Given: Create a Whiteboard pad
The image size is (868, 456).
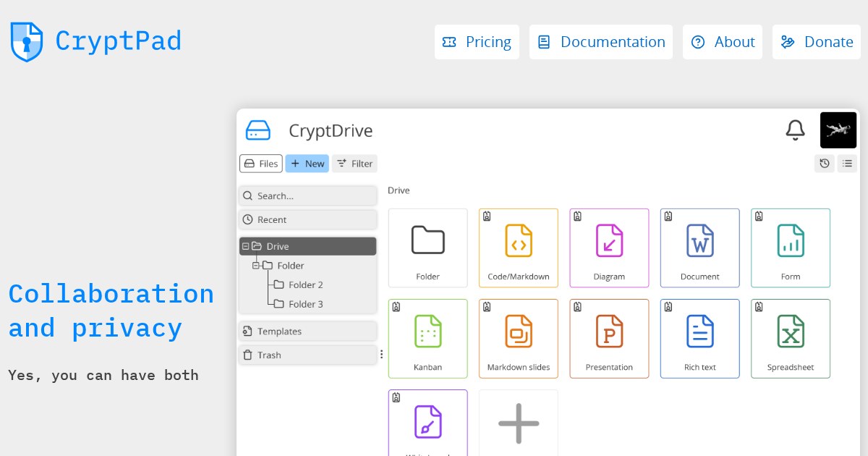Looking at the screenshot, I should [428, 423].
